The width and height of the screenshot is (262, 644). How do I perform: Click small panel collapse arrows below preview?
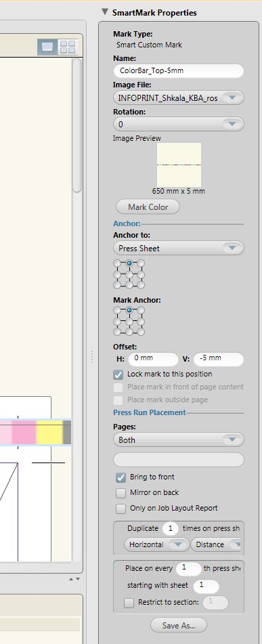[74, 579]
